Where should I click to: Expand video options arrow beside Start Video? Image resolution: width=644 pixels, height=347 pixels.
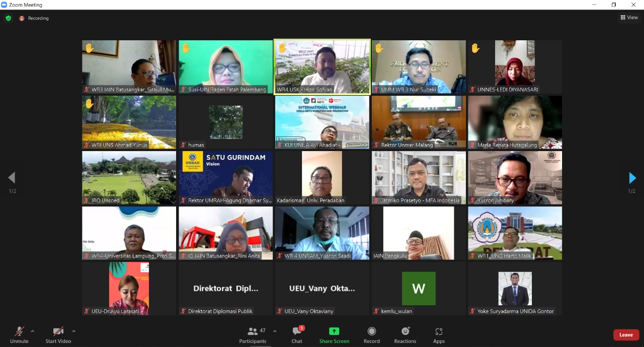coord(73,331)
